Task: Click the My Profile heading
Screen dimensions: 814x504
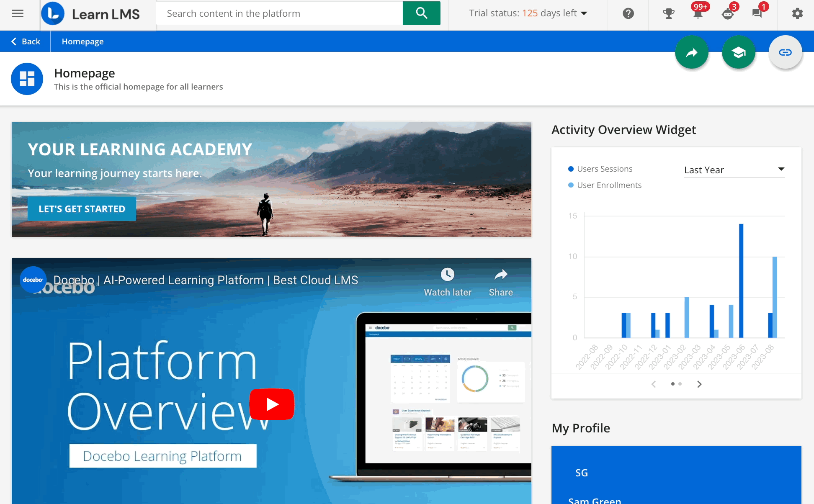Action: (x=581, y=428)
